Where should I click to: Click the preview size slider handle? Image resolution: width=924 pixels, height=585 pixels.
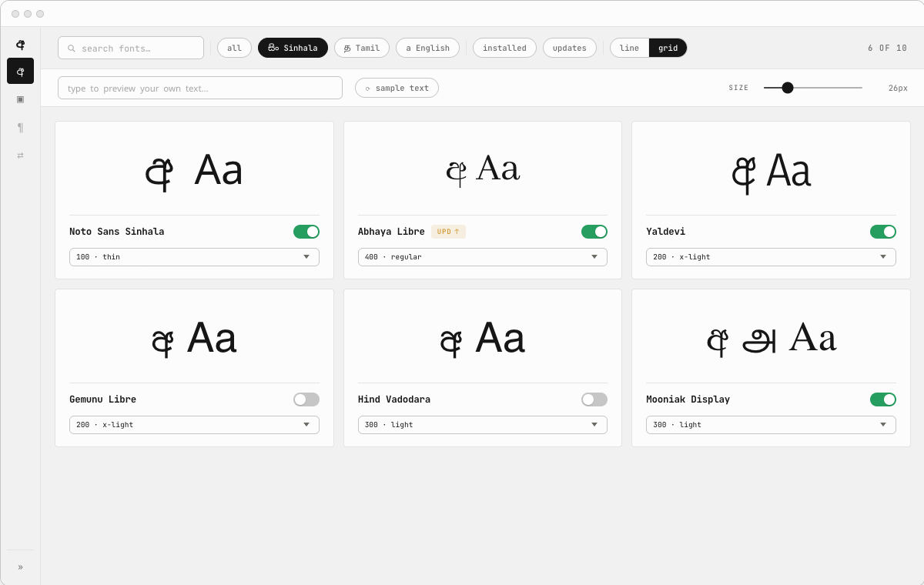[x=788, y=88]
